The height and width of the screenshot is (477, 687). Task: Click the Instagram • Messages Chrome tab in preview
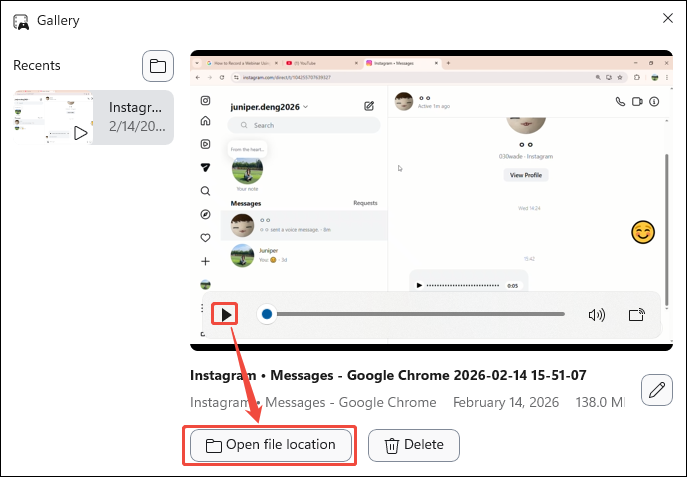click(x=401, y=63)
